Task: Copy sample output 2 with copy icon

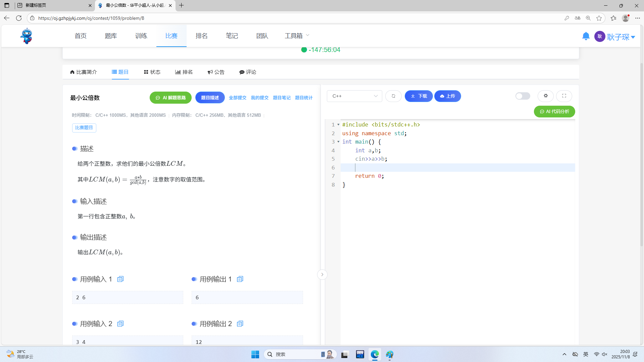Action: pyautogui.click(x=240, y=324)
